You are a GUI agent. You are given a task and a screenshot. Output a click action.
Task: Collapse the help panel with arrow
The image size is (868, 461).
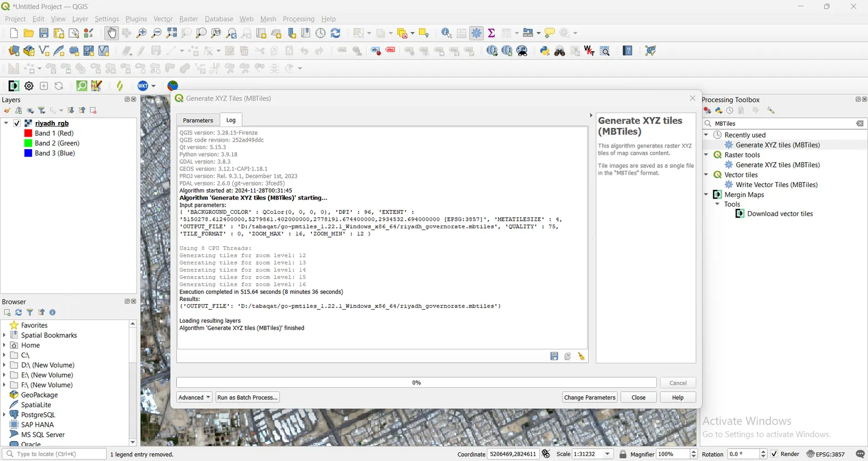[x=591, y=116]
